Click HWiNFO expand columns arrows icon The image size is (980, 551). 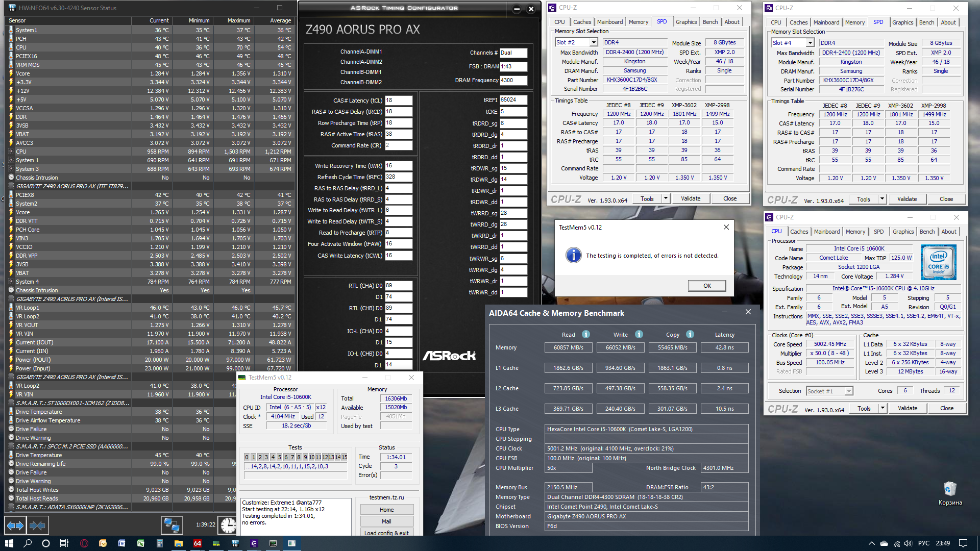point(15,524)
